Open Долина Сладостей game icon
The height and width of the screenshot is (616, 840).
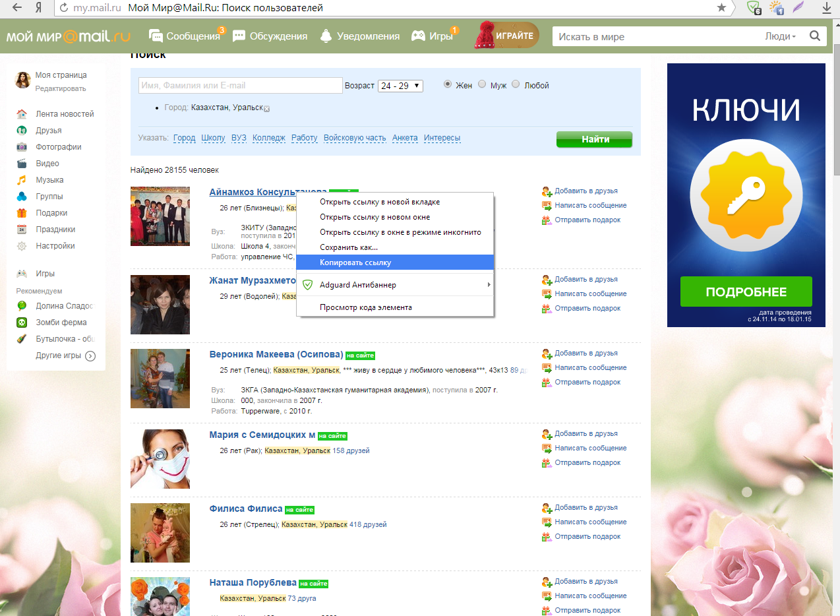pos(22,306)
